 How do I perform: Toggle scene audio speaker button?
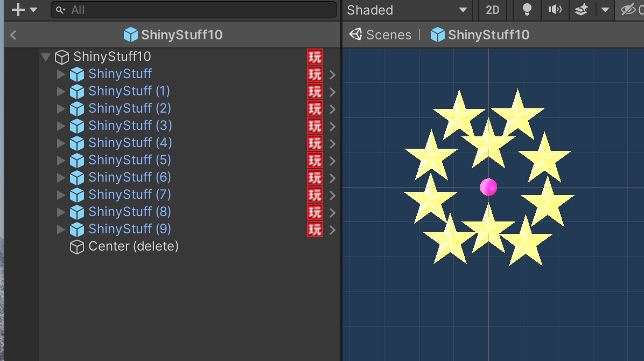tap(555, 10)
